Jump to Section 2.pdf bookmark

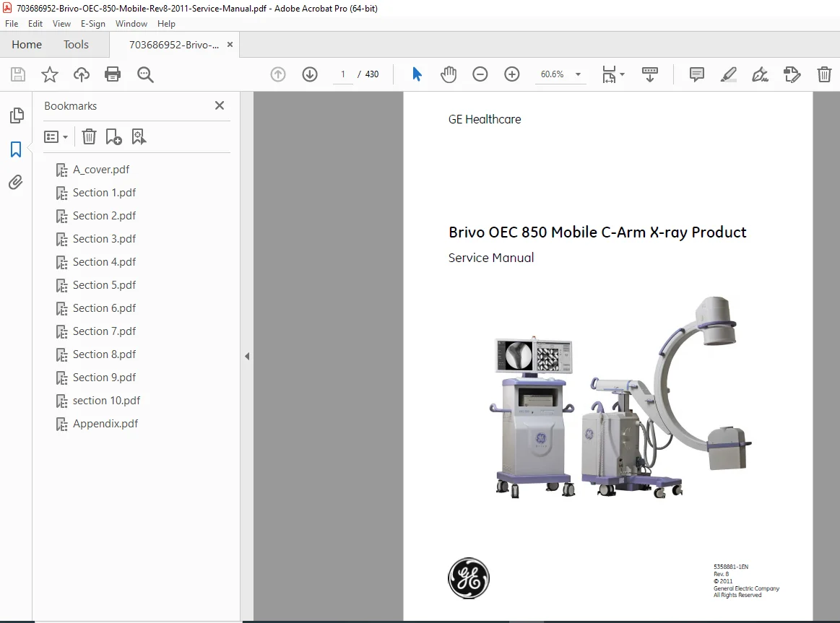[x=104, y=216]
